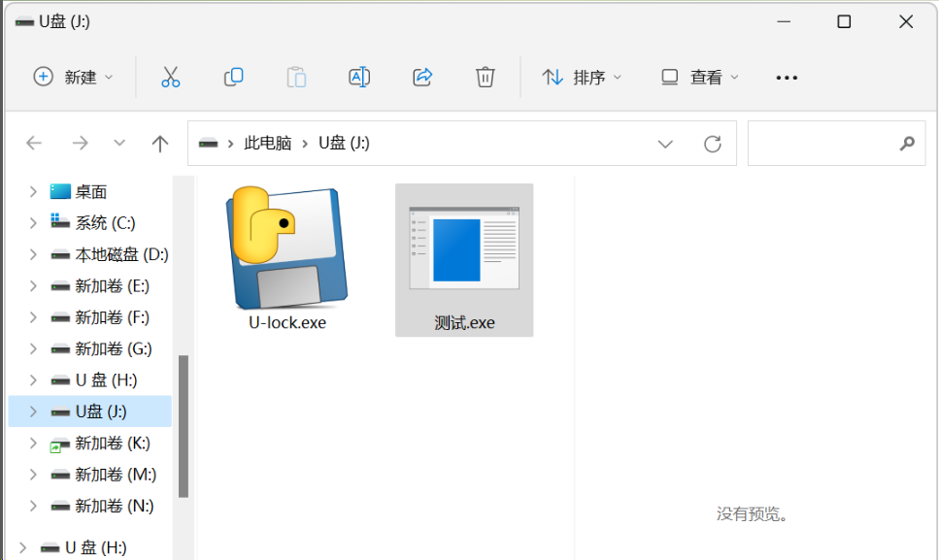
Task: Click the Paste clipboard icon
Action: [296, 78]
